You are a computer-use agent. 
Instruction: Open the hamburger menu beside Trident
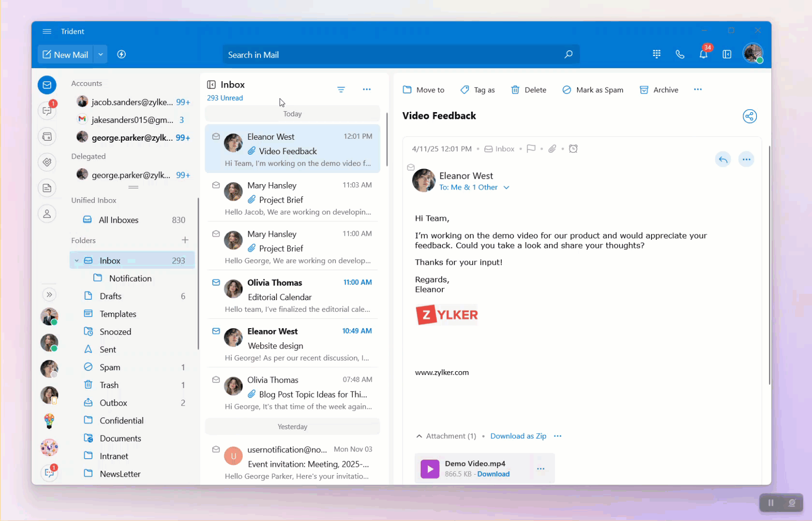[47, 31]
